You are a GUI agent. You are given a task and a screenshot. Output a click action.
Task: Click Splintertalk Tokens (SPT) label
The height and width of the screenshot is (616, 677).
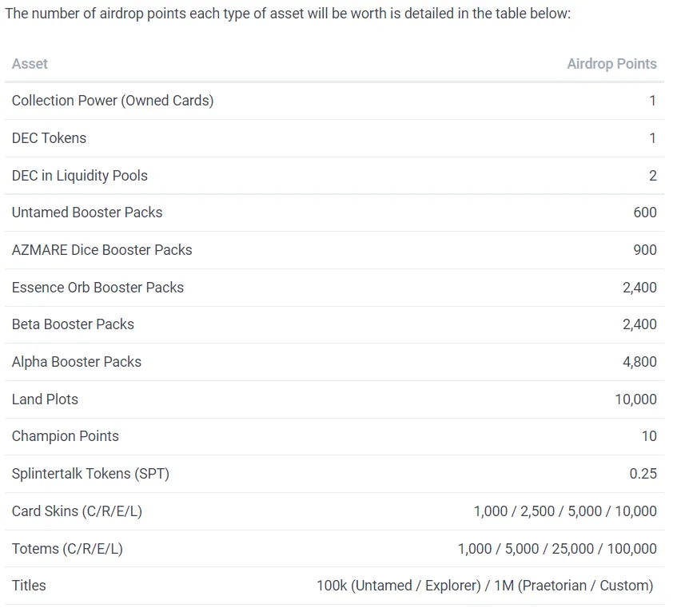pos(90,474)
